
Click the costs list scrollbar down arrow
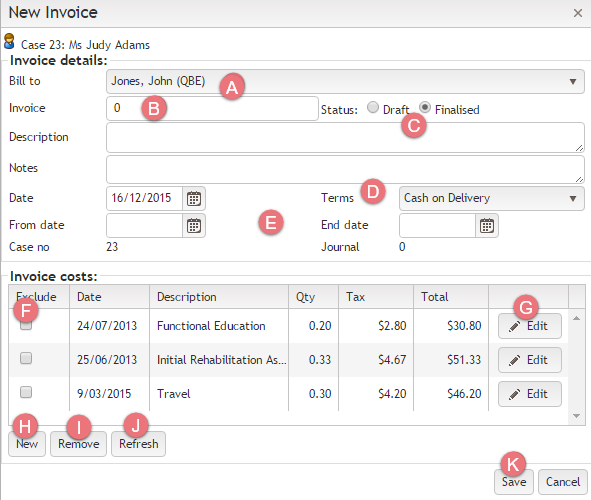[576, 416]
